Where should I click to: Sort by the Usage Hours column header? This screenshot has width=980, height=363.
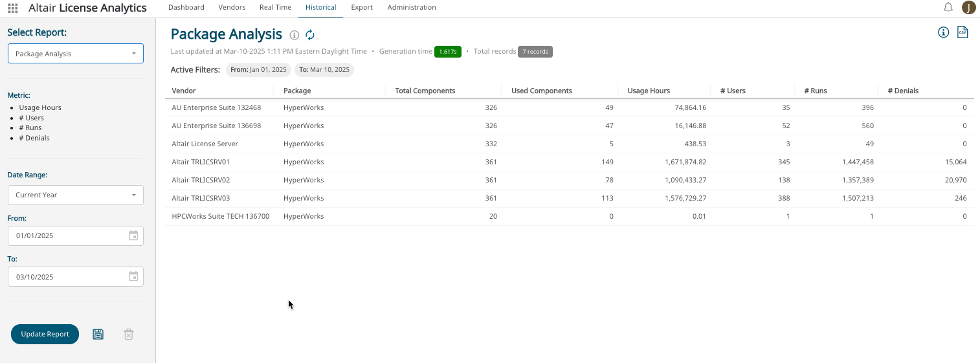coord(649,91)
